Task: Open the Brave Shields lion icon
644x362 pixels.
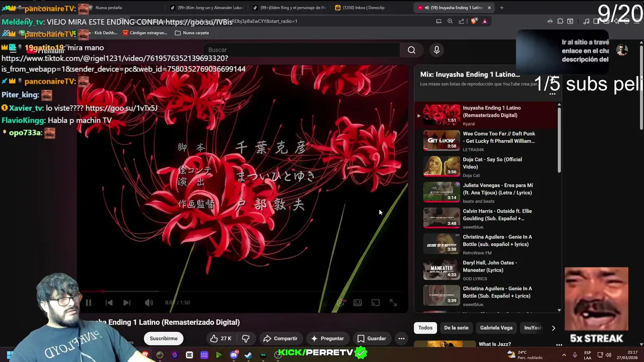Action: (x=474, y=21)
